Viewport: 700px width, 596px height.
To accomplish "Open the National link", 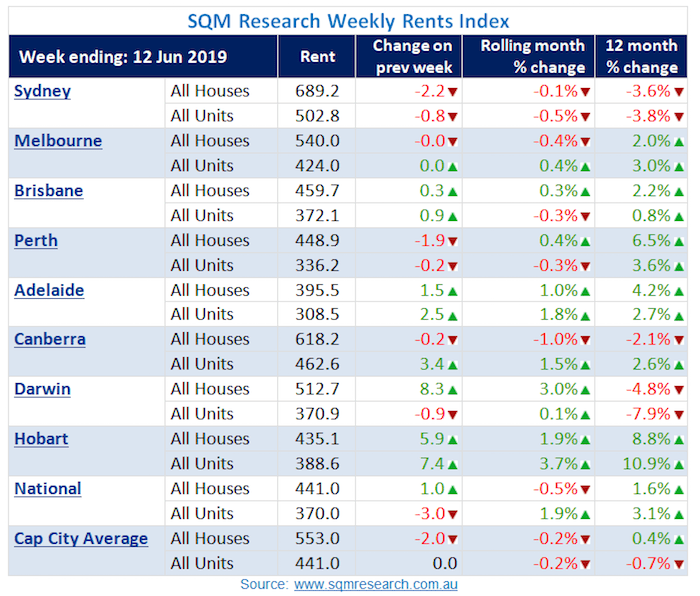I will [48, 489].
